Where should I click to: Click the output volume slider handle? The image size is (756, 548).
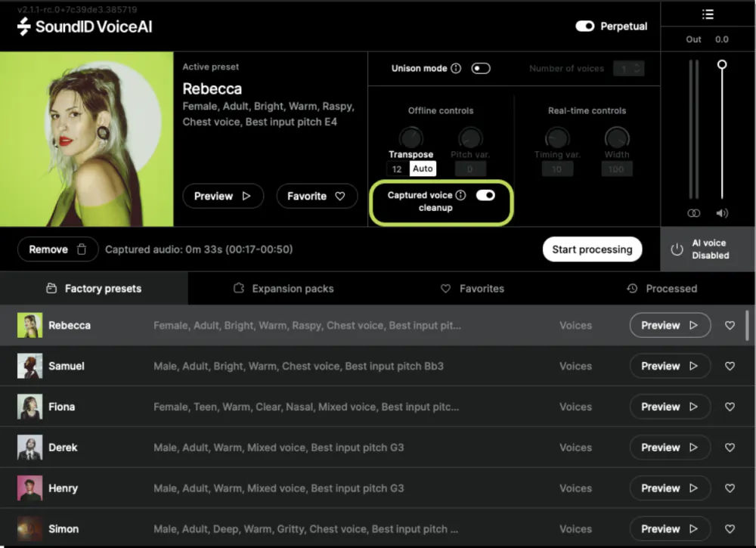pyautogui.click(x=722, y=64)
